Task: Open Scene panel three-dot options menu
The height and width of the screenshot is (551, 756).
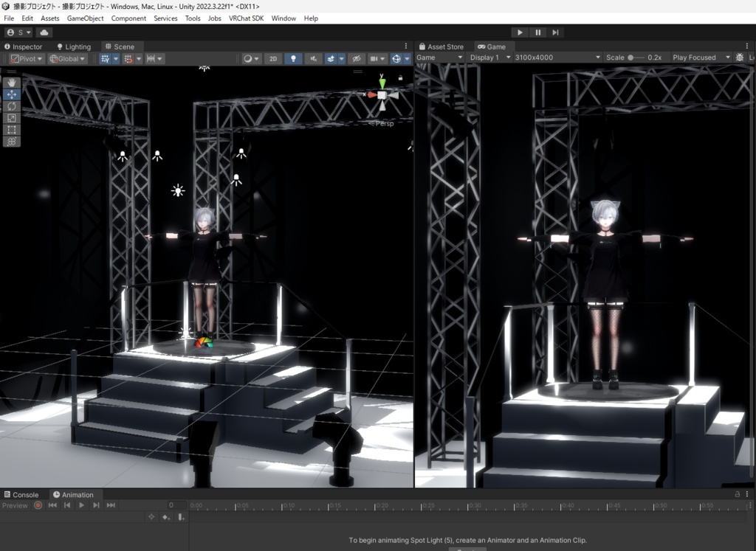Action: pos(406,46)
